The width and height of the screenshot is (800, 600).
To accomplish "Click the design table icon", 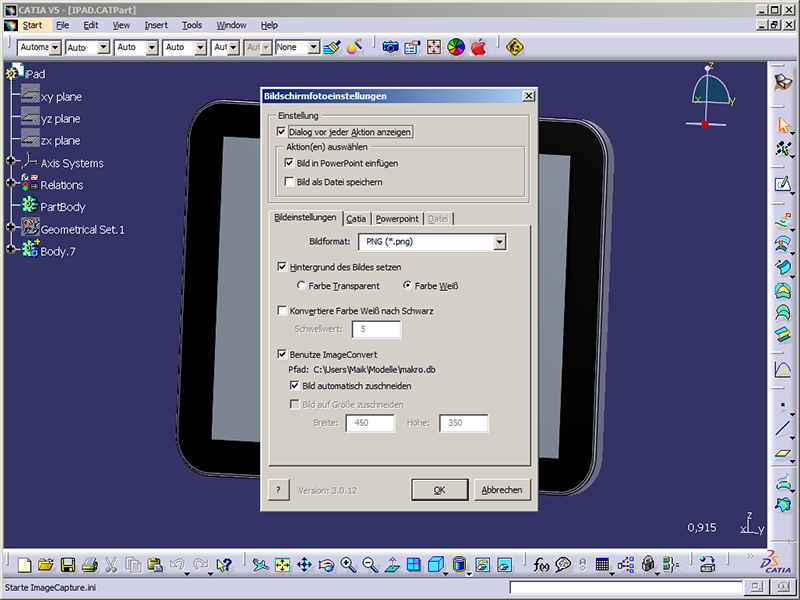I will pos(603,564).
